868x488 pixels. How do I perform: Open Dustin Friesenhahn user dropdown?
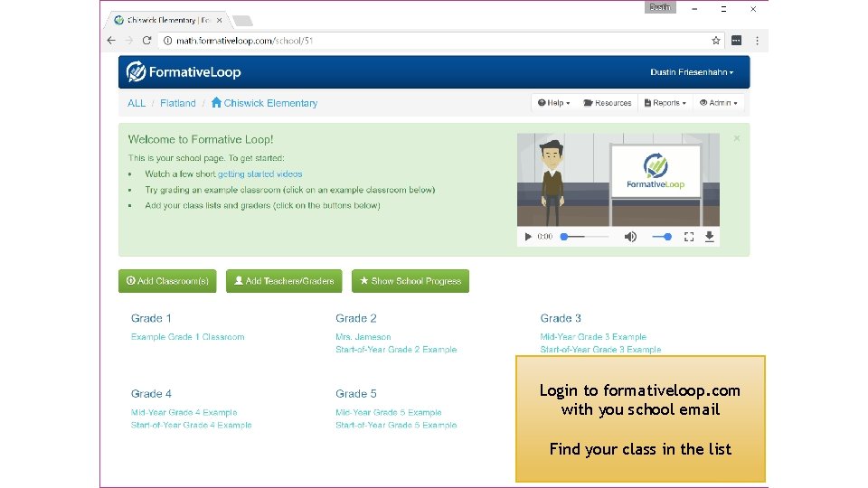click(692, 72)
